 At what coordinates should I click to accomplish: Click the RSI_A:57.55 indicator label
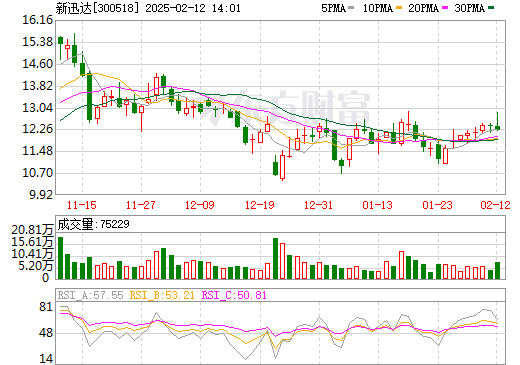click(90, 295)
